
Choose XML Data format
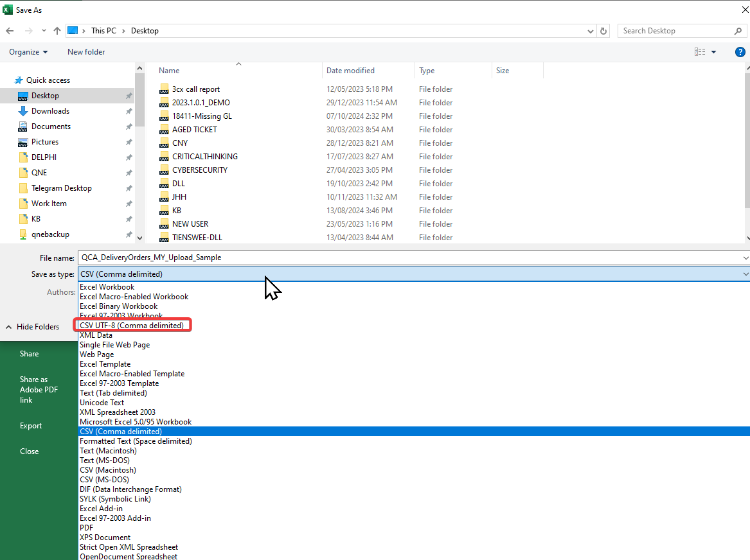pyautogui.click(x=96, y=335)
